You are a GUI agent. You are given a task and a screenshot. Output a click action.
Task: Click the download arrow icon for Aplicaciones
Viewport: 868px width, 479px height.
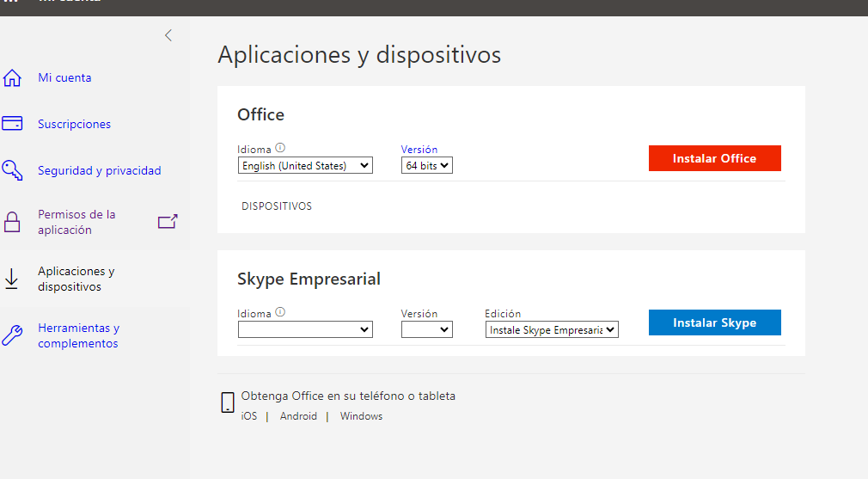pyautogui.click(x=12, y=279)
